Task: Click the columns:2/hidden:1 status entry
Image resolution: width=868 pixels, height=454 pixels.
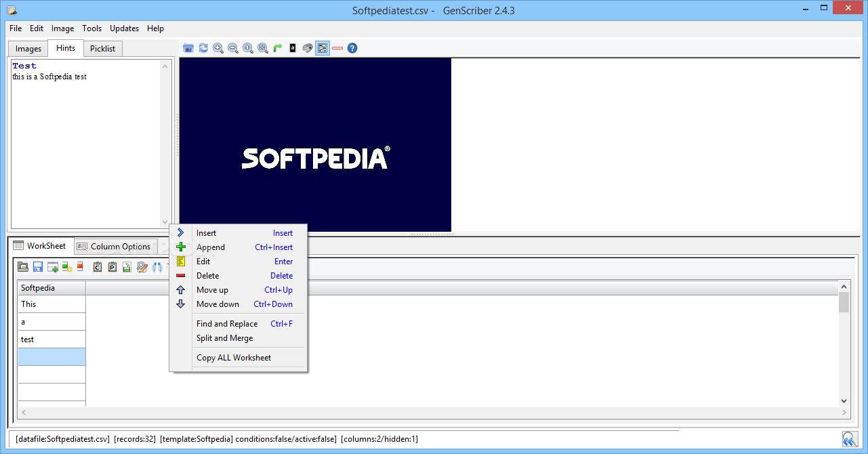Action: 379,439
